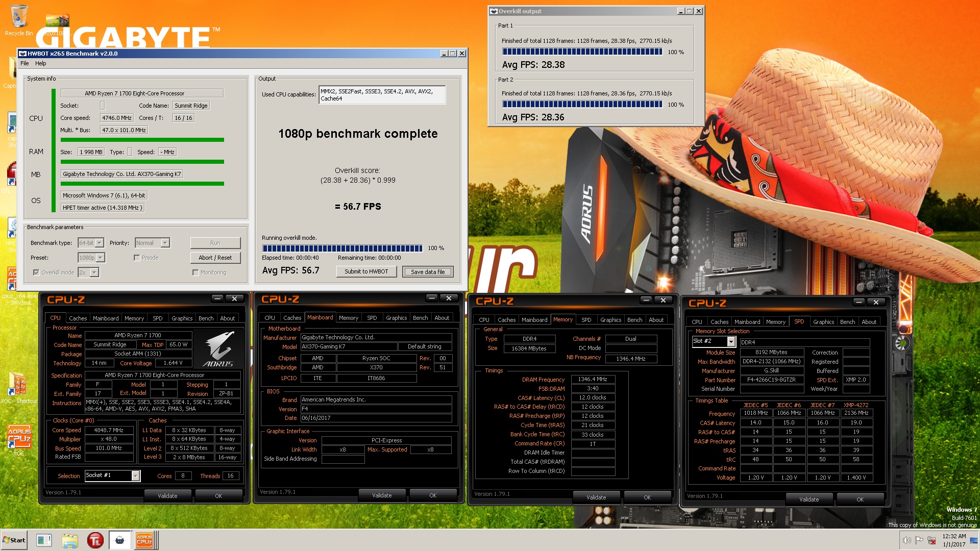The width and height of the screenshot is (980, 551).
Task: Open the network disconnected tray icon
Action: click(x=932, y=540)
